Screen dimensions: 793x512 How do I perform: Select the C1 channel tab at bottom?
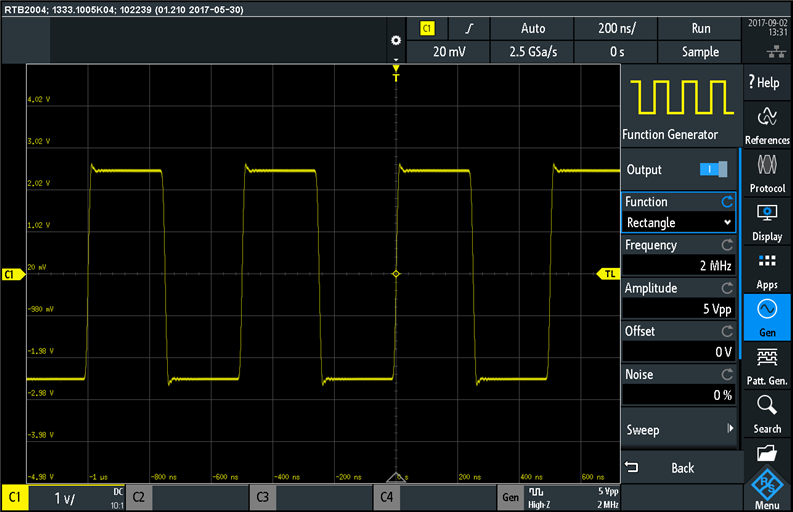(x=15, y=496)
